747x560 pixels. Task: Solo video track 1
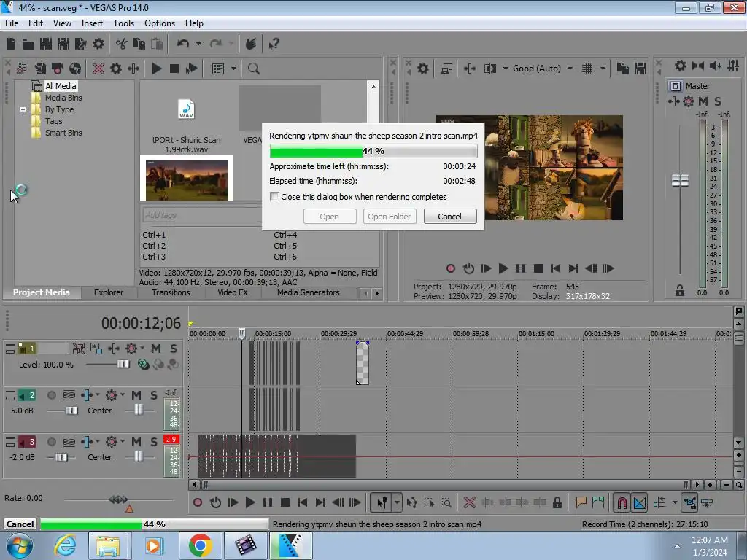click(174, 349)
